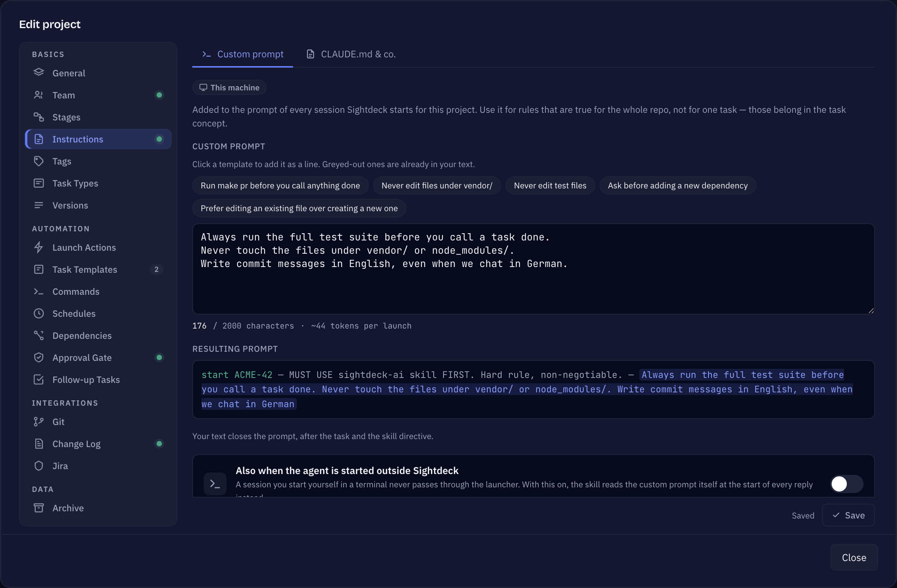Screen dimensions: 897x588
Task: Click the Versions list icon
Action: (x=39, y=205)
